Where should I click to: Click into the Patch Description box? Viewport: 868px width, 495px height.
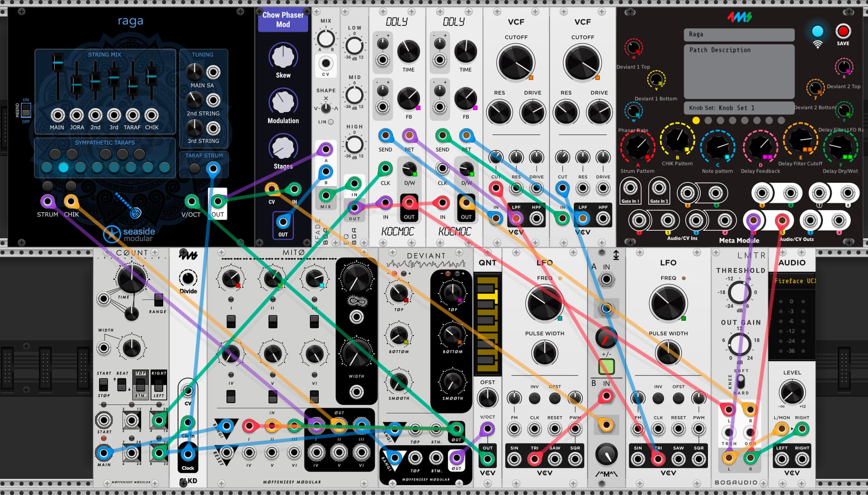[739, 71]
